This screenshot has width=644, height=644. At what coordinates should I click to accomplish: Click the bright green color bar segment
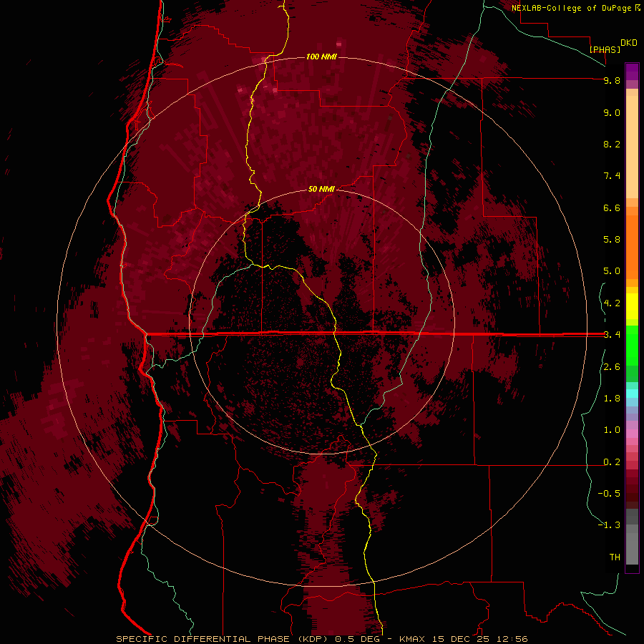(632, 346)
